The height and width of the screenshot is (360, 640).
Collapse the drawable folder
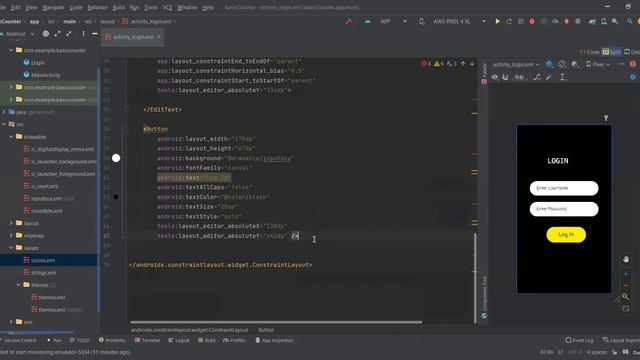[x=11, y=137]
